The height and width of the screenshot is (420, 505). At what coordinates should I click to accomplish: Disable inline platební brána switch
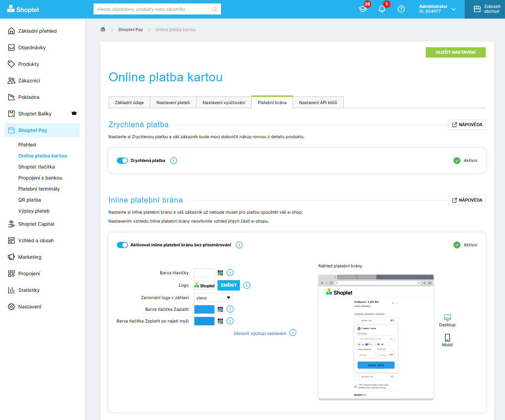122,245
